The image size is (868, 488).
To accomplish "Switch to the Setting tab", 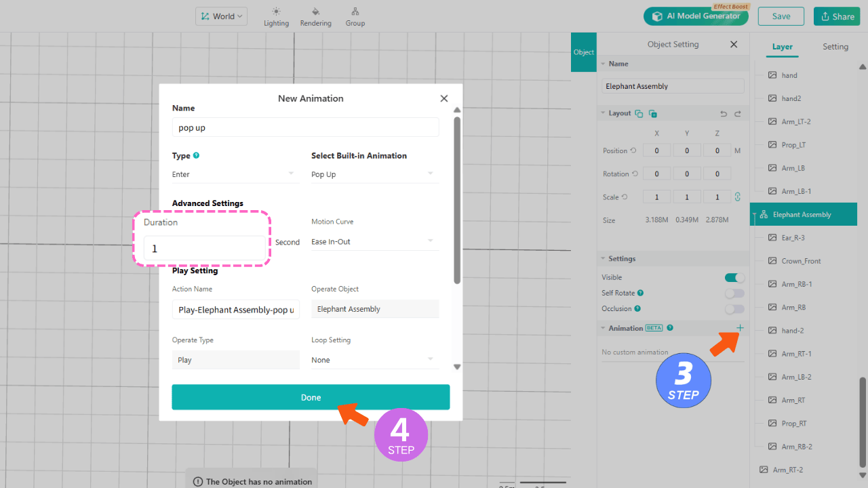I will pyautogui.click(x=835, y=47).
